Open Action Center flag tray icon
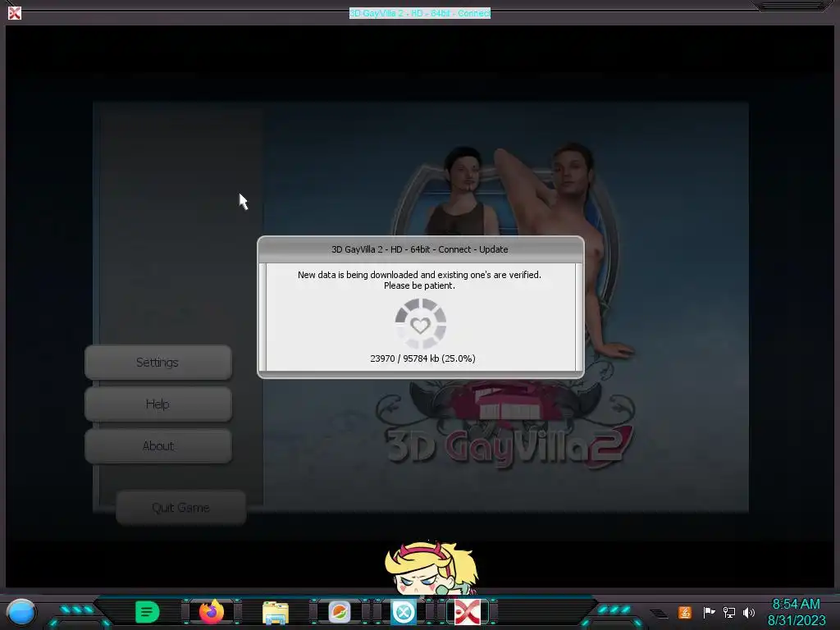The width and height of the screenshot is (840, 630). (x=710, y=612)
